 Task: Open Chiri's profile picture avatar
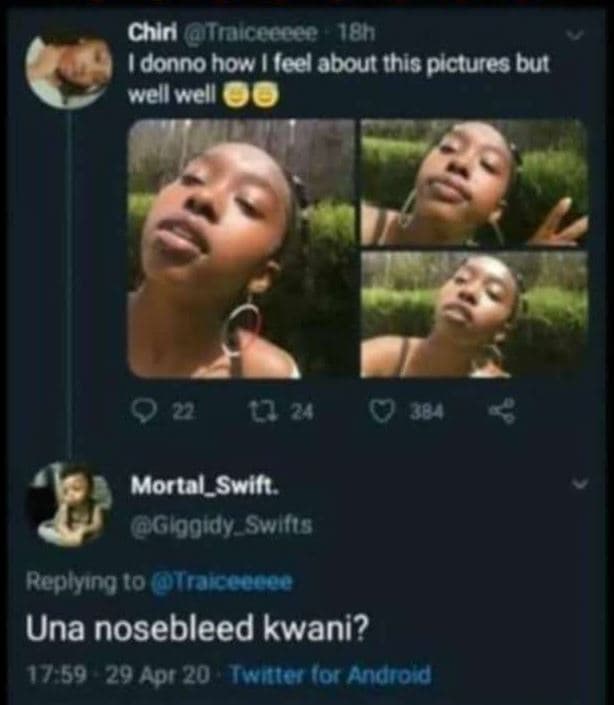coord(69,68)
